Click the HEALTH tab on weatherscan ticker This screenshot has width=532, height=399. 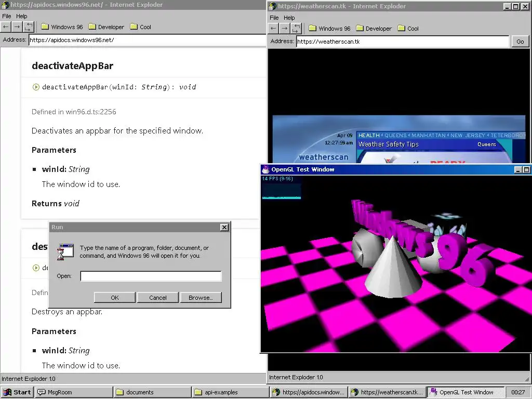(369, 135)
